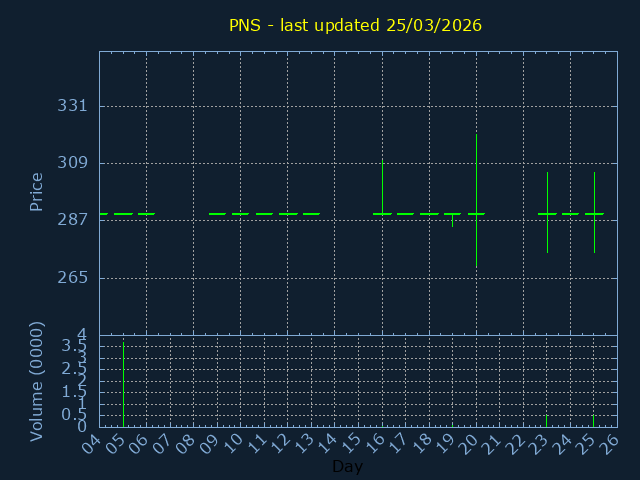This screenshot has height=480, width=640.
Task: Click the green volume bar at day 23
Action: tap(546, 420)
